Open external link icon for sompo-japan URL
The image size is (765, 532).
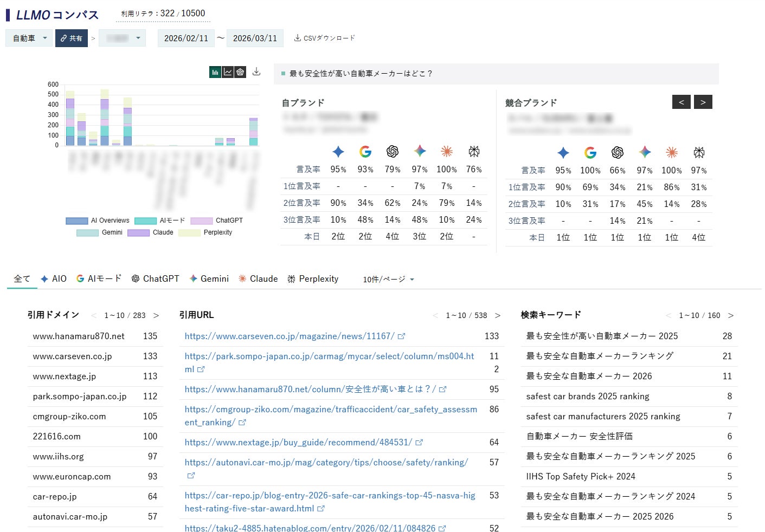point(201,369)
